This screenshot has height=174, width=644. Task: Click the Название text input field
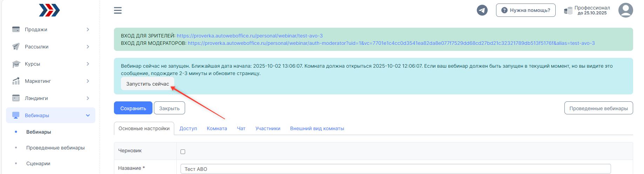coord(395,169)
